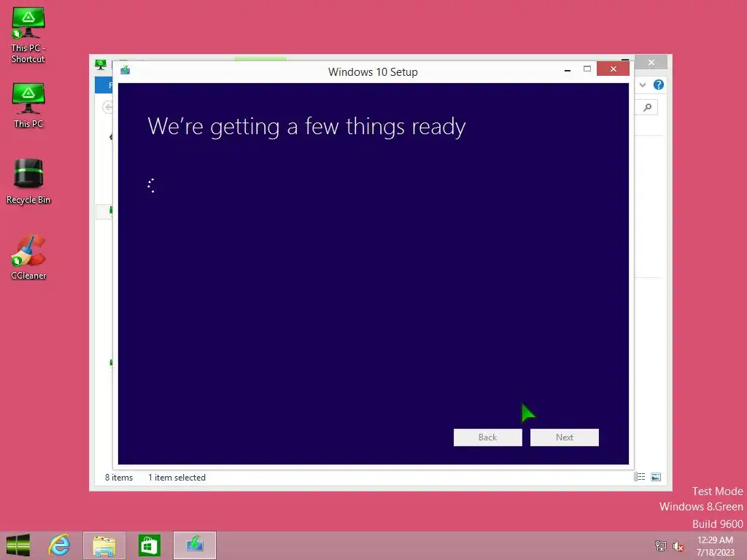Viewport: 747px width, 560px height.
Task: Launch CCleaner from the desktop
Action: point(28,257)
